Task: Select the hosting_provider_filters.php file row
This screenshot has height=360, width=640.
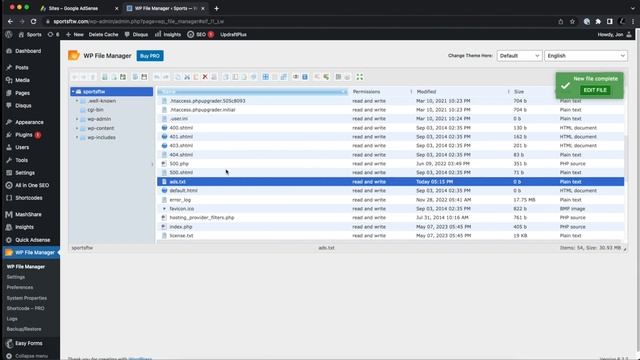Action: tap(391, 218)
